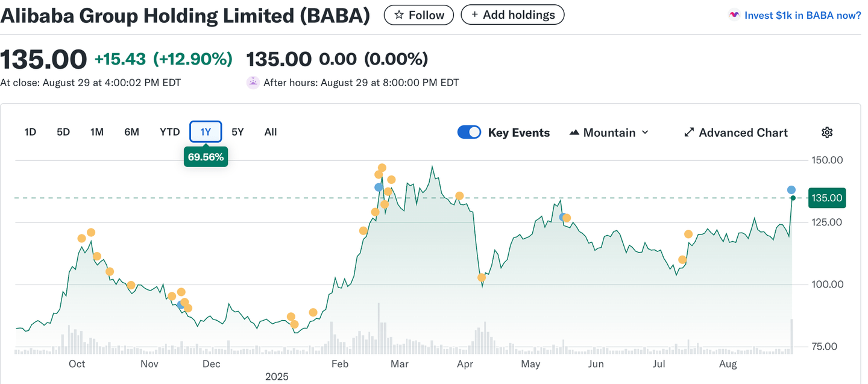
Task: Click the blue event marker in mid-May
Action: [562, 216]
